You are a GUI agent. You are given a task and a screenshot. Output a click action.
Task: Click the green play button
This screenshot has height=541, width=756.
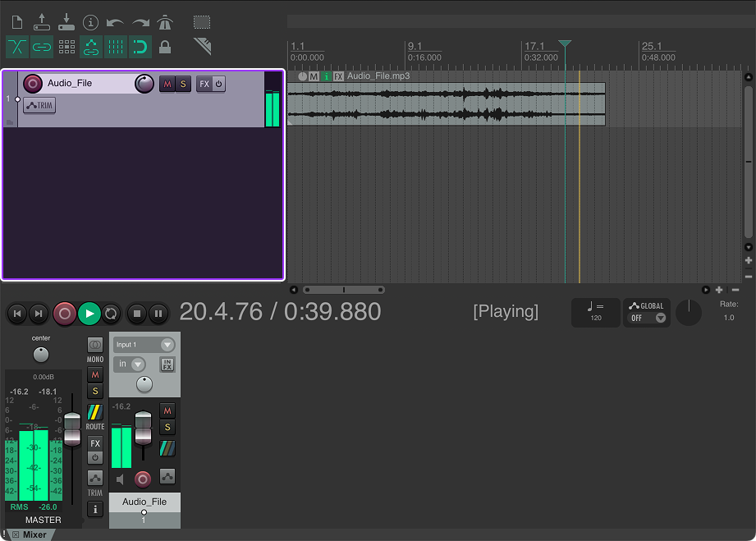coord(89,314)
